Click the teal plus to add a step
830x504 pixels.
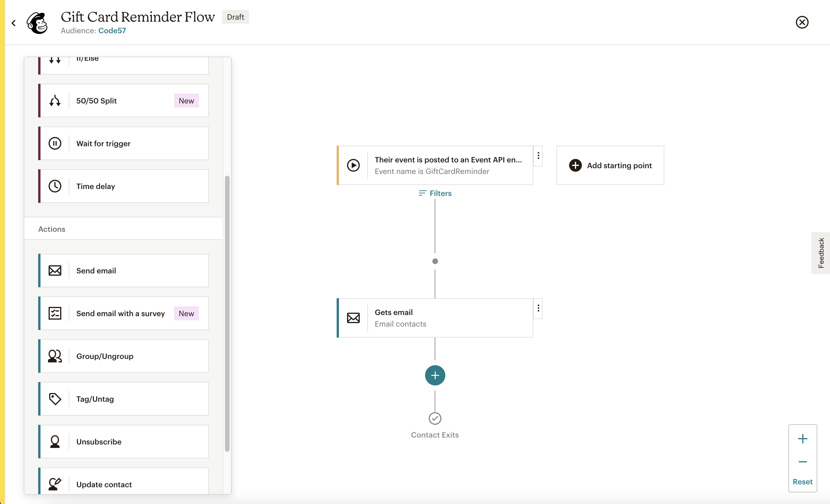point(435,375)
